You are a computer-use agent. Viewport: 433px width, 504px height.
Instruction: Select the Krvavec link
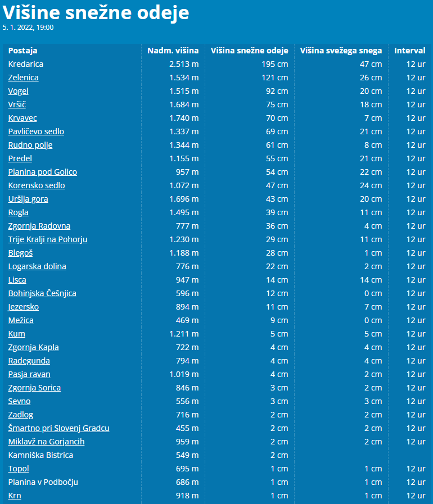coord(22,118)
